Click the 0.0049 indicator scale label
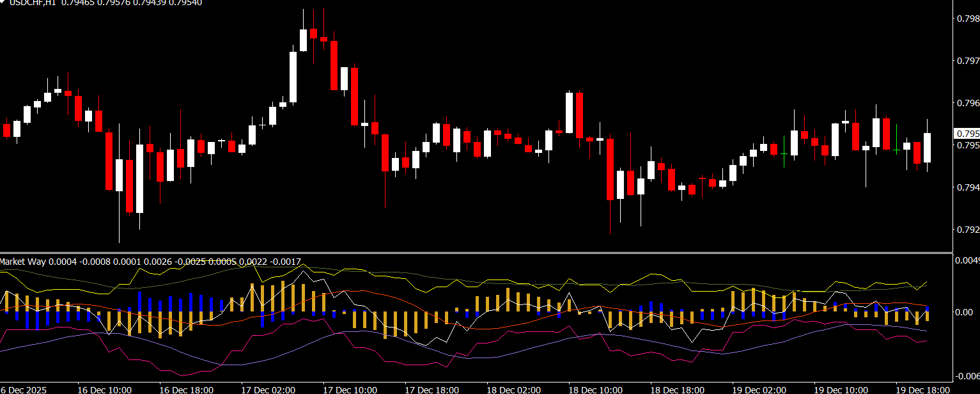980x394 pixels. (x=967, y=260)
